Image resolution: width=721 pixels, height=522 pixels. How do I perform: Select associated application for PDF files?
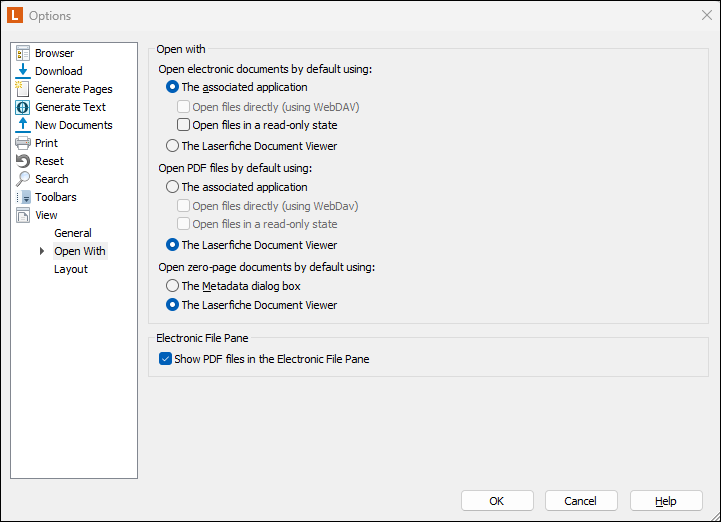pos(172,187)
